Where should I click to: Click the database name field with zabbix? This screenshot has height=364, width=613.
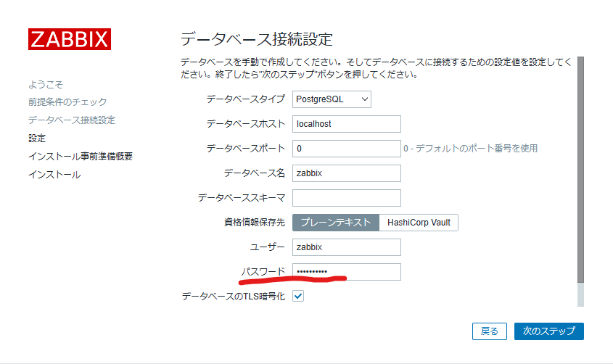point(346,173)
